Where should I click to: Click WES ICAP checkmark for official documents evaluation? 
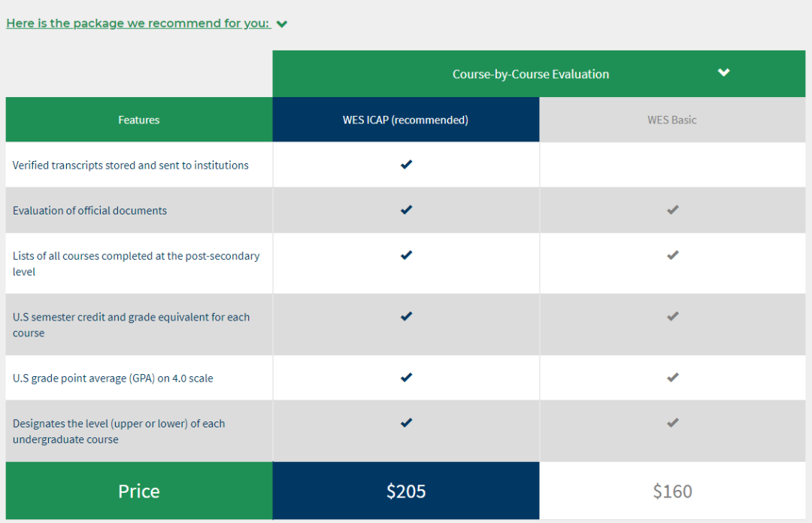click(x=406, y=210)
